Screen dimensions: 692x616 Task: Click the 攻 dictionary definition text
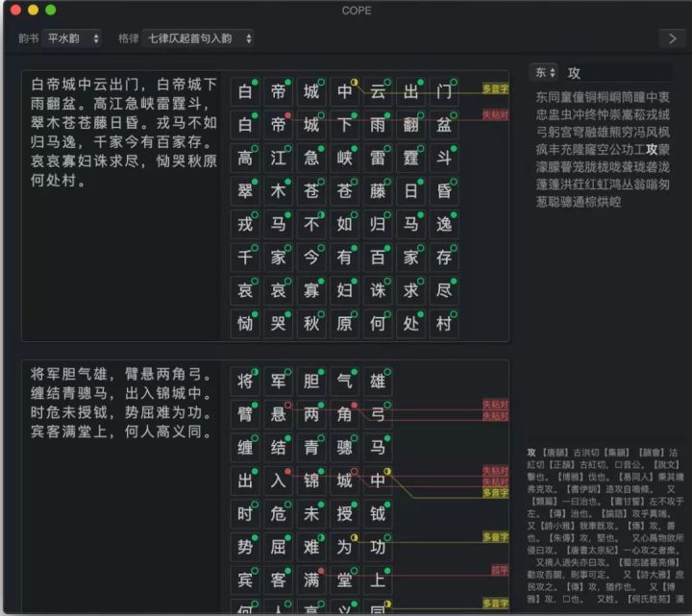point(605,525)
